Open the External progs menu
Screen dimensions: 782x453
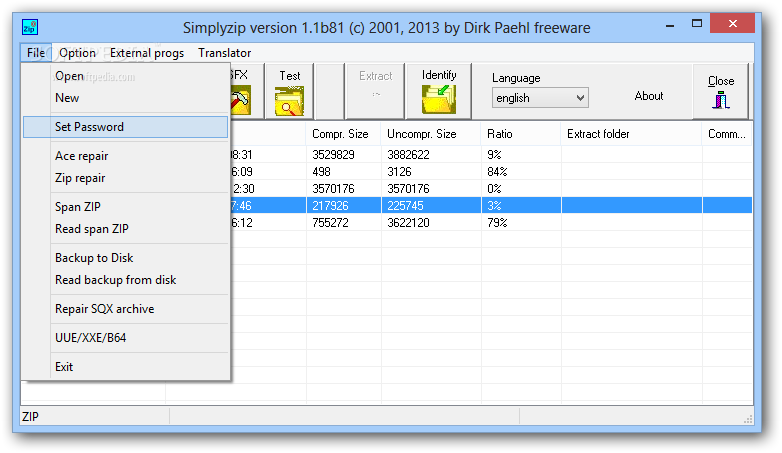pos(147,53)
